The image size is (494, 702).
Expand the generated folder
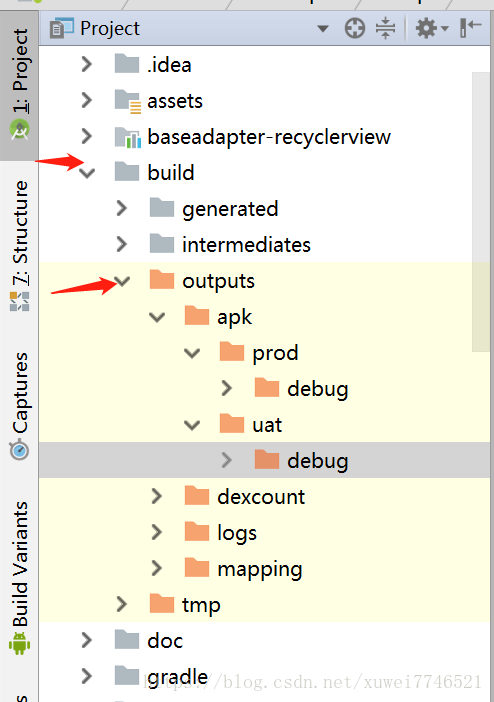pos(122,209)
